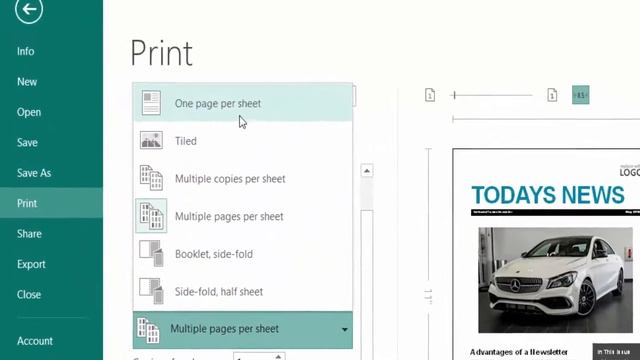The image size is (640, 360).
Task: Click the LOGO placeholder in the preview
Action: tap(630, 172)
